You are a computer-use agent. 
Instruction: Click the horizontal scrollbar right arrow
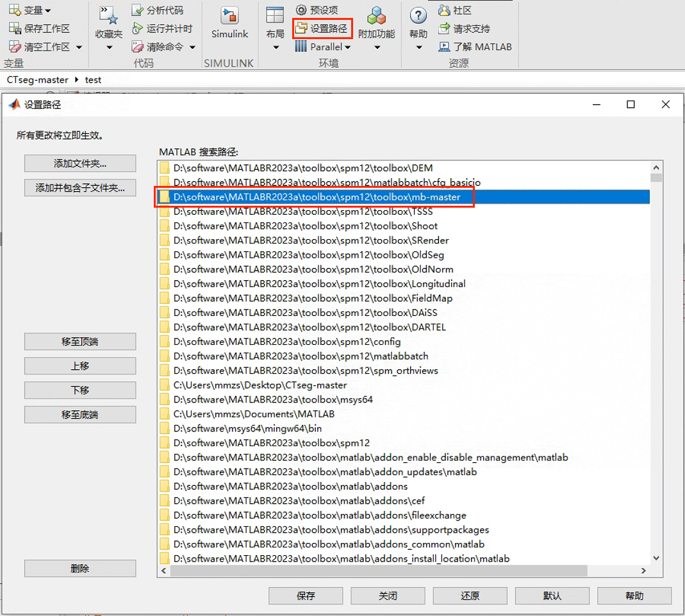click(x=643, y=570)
